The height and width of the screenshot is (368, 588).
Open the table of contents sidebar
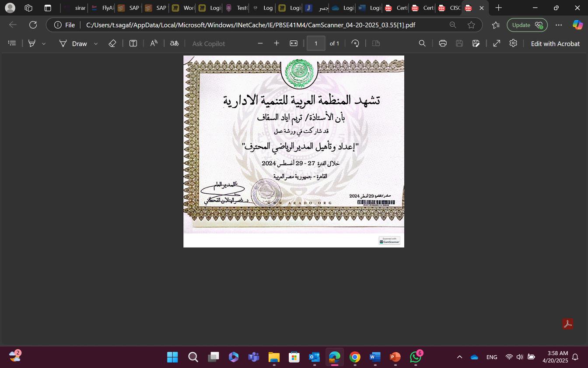click(12, 43)
